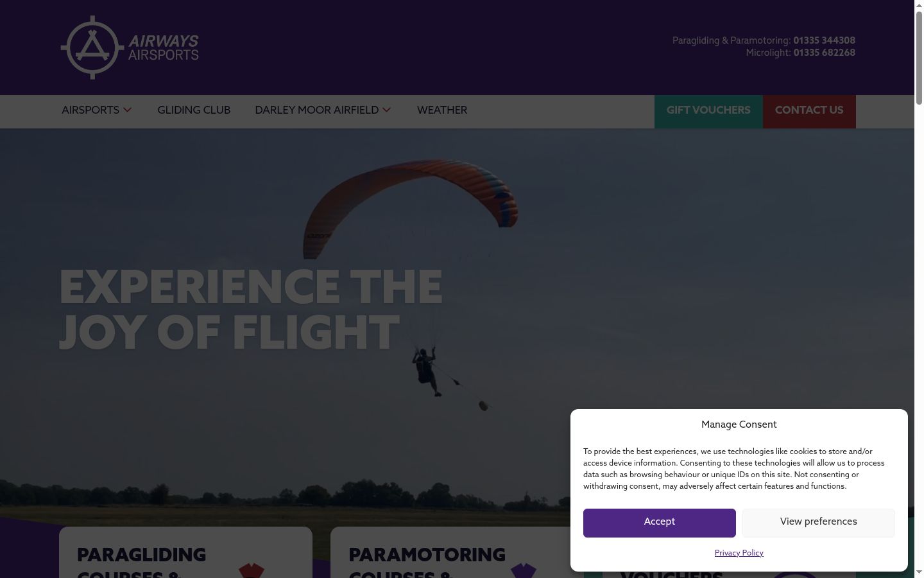Open the Weather menu item
The height and width of the screenshot is (578, 924).
point(442,110)
